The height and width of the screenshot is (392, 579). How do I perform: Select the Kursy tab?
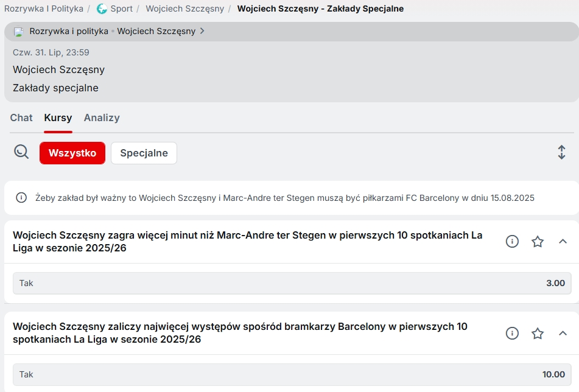coord(58,117)
